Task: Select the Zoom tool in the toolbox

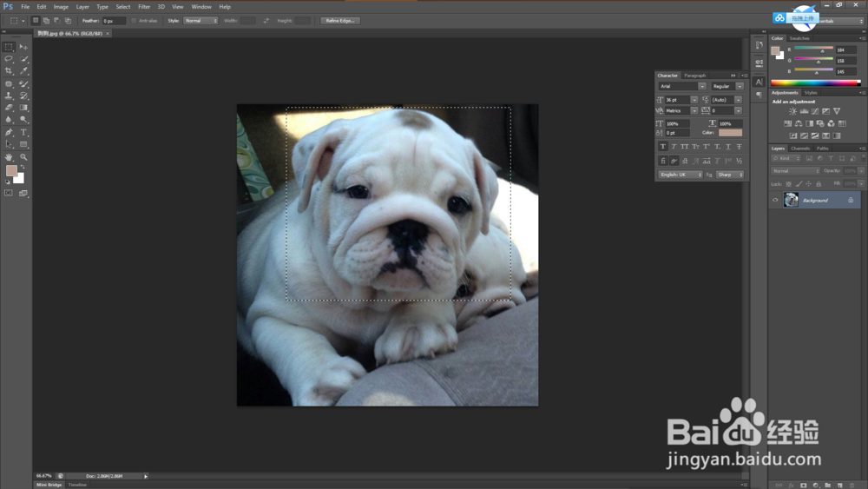Action: (23, 157)
